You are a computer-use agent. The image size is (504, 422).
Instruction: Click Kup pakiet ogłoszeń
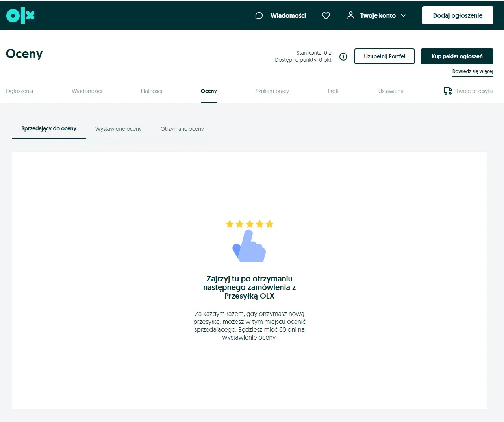[457, 56]
